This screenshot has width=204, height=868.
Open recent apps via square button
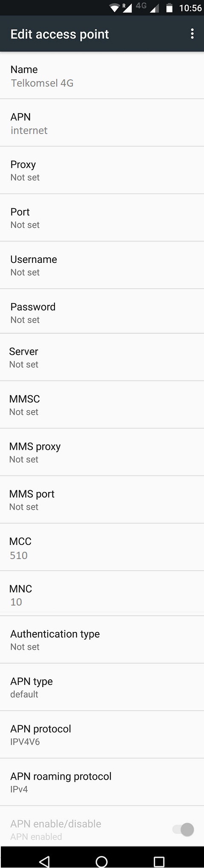click(159, 861)
